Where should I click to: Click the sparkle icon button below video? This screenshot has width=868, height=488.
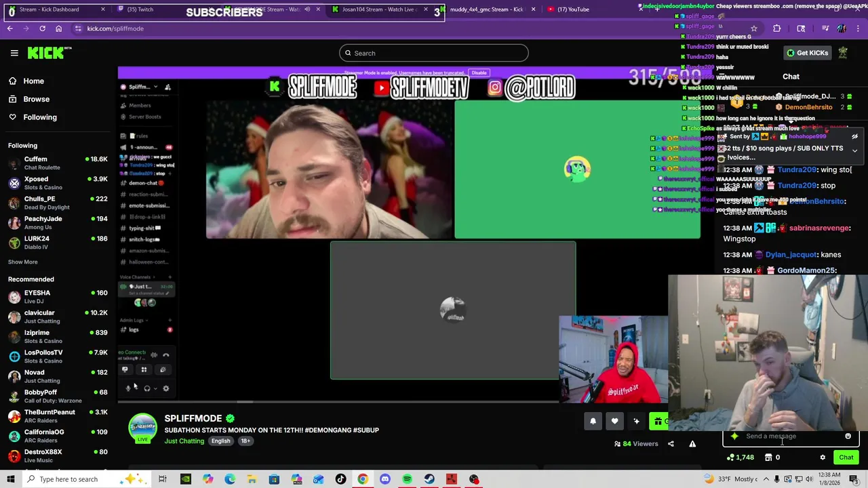point(636,422)
